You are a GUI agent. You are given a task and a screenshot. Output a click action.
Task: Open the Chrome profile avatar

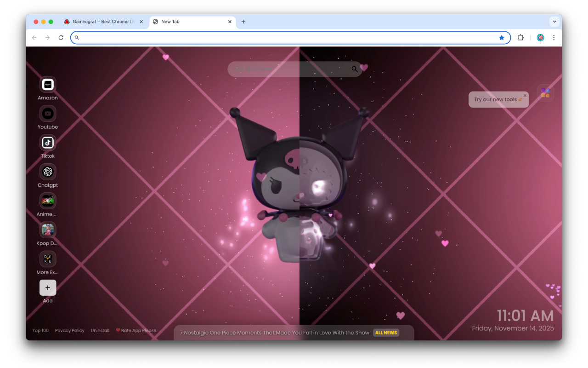point(540,38)
